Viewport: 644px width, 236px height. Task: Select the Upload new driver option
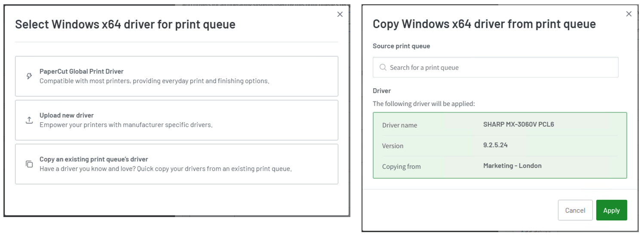tap(176, 120)
